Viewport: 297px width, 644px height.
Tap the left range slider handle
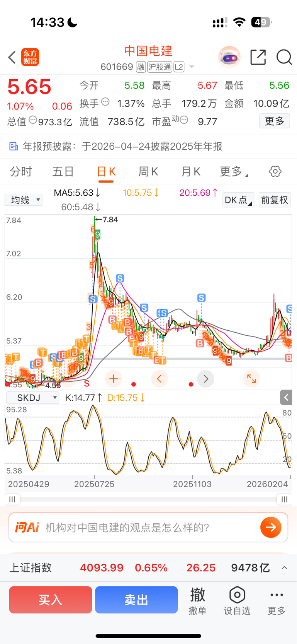(x=12, y=499)
